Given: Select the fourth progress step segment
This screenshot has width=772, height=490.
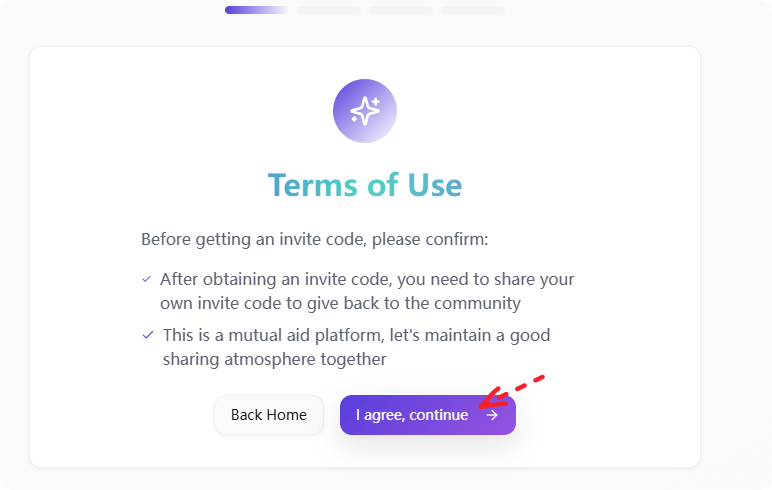Looking at the screenshot, I should click(x=473, y=10).
